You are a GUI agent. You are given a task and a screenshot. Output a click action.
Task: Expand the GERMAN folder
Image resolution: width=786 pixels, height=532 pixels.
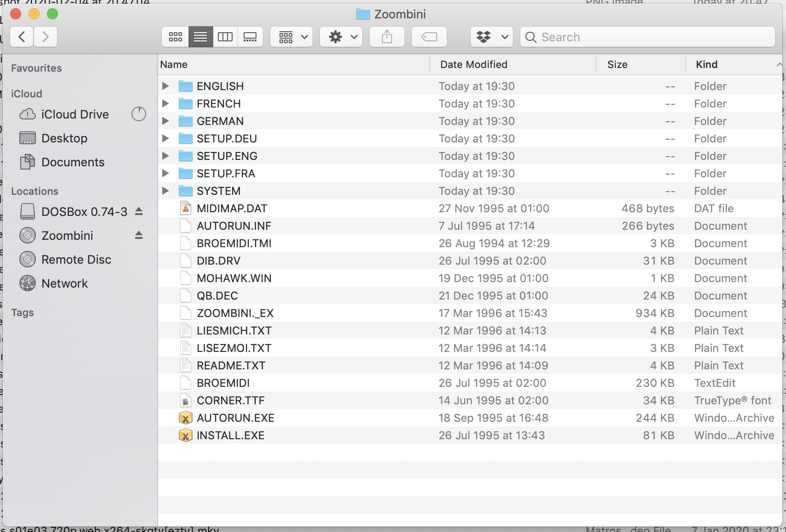pyautogui.click(x=165, y=121)
